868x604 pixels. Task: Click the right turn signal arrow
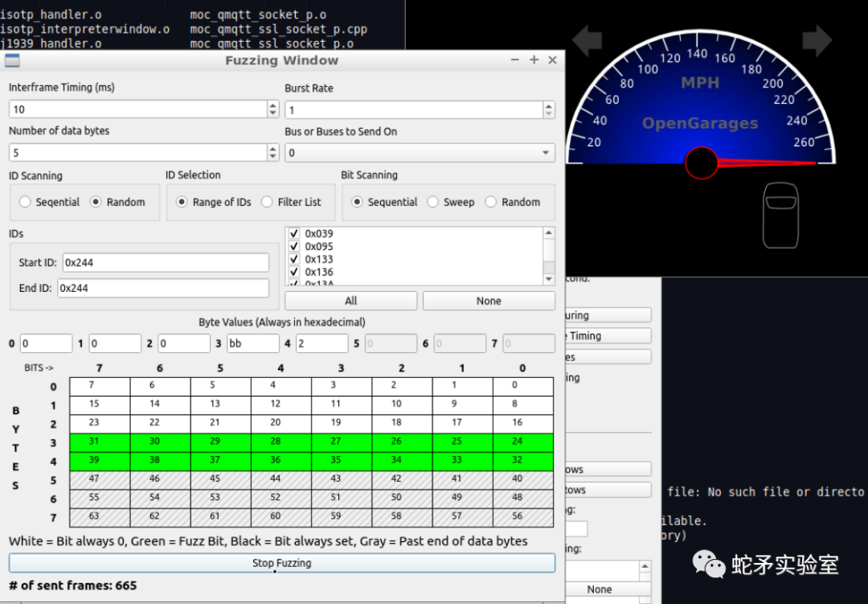[x=817, y=41]
